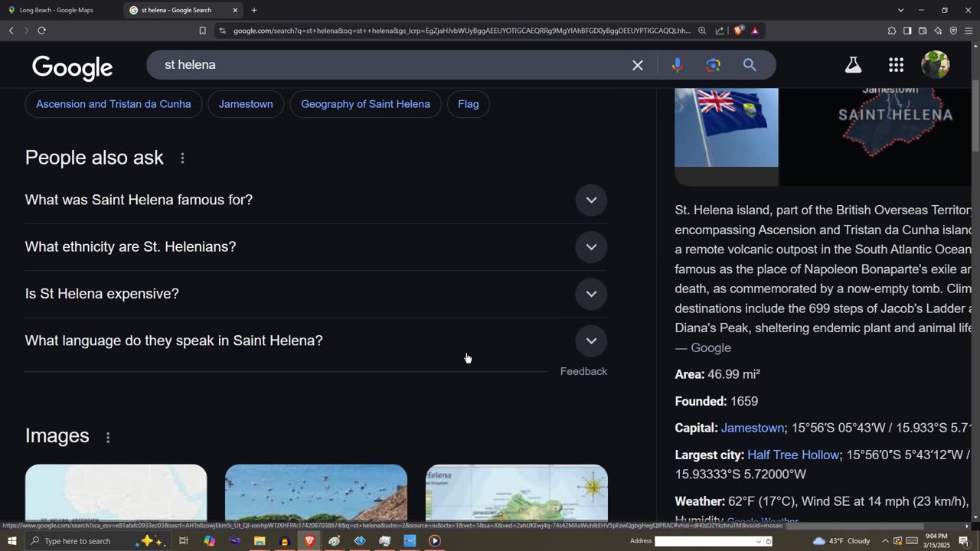
Task: Open browser main hamburger menu
Action: [x=969, y=31]
